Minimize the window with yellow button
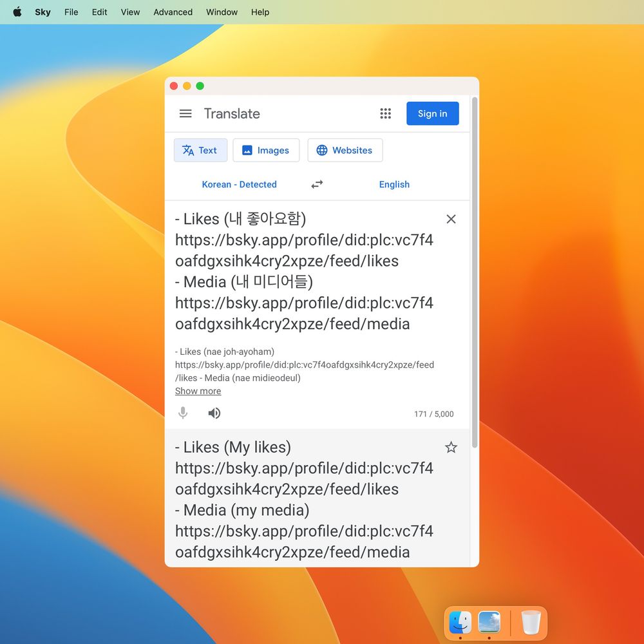 coord(187,86)
